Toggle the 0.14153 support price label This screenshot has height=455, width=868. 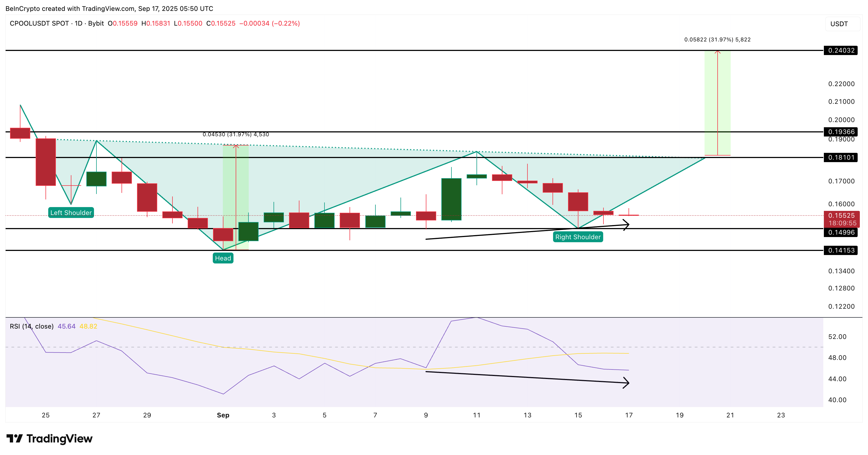tap(841, 250)
